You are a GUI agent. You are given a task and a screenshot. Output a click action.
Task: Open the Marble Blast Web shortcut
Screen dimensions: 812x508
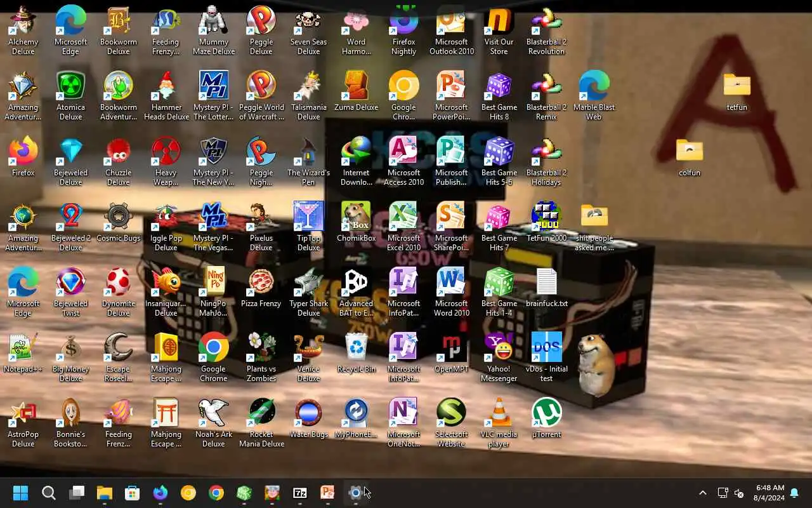pos(594,96)
